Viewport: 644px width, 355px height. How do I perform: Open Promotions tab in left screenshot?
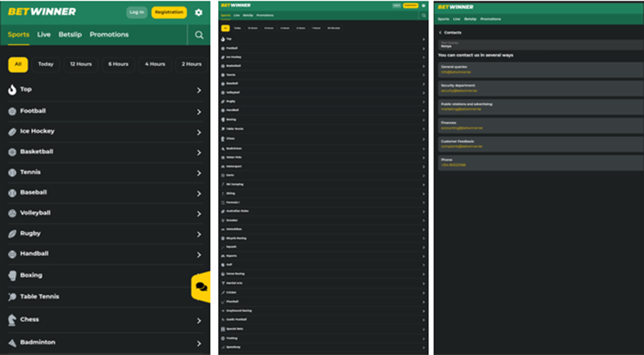click(109, 35)
